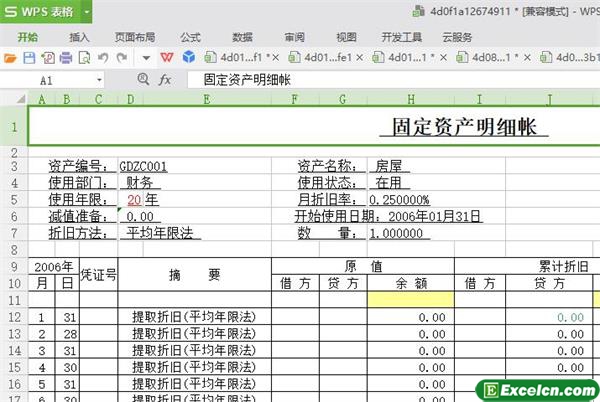Click the Print icon in toolbar
This screenshot has width=600, height=402.
(66, 58)
